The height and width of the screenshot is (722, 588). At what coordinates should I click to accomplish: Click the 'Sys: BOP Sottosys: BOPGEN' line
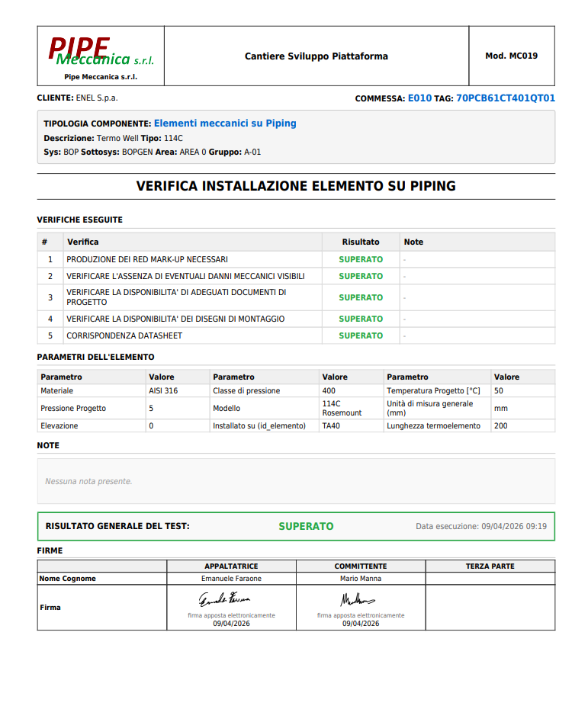pos(153,152)
